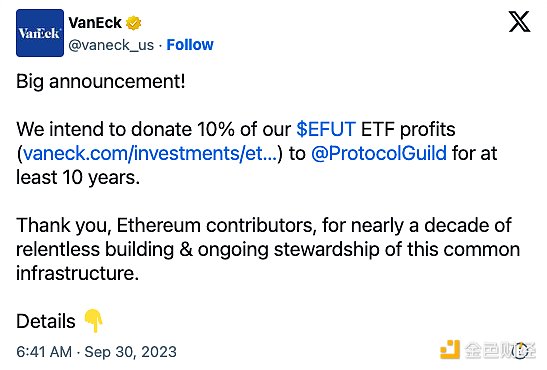547x370 pixels.
Task: Click the tweet info circle icon
Action: click(x=521, y=350)
